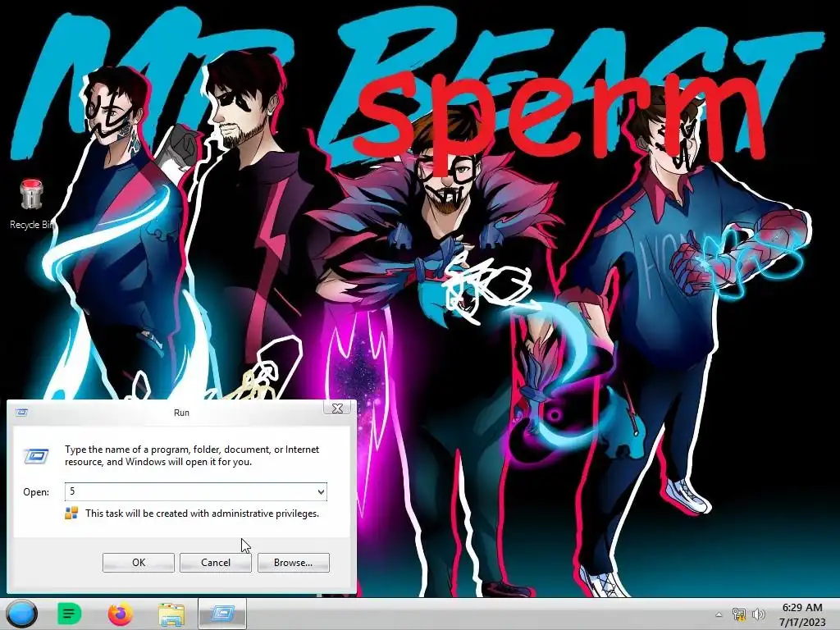The image size is (840, 630).
Task: Open the network tray icon
Action: coord(739,614)
